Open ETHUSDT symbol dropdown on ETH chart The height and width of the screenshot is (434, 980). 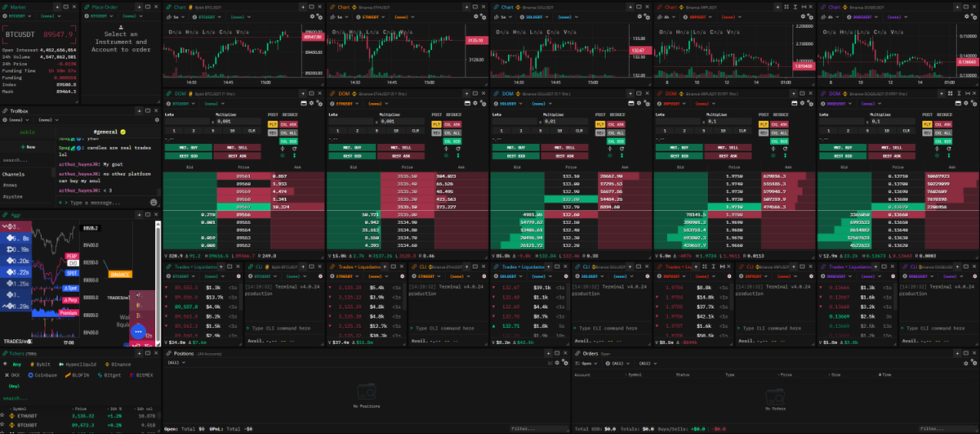[x=370, y=16]
